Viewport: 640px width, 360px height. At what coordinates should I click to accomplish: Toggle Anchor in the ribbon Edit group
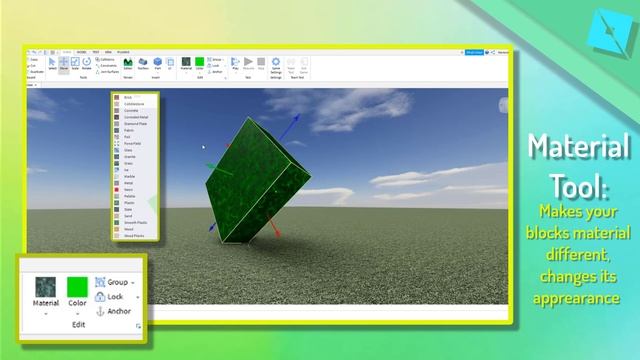(x=215, y=72)
